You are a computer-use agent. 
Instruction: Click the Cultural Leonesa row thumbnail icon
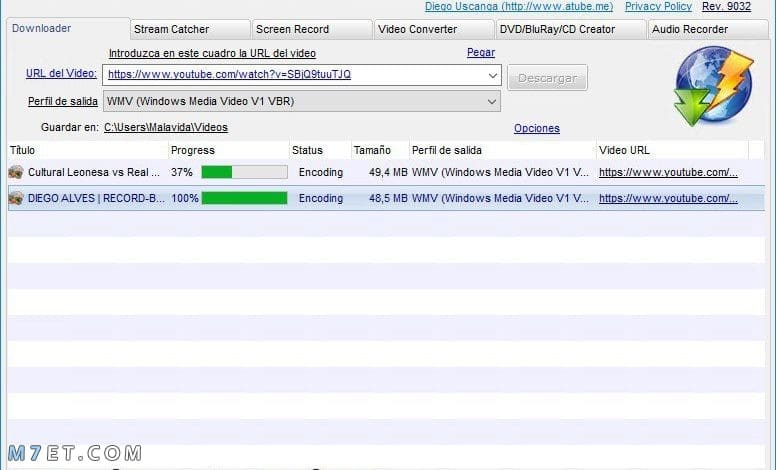point(16,172)
